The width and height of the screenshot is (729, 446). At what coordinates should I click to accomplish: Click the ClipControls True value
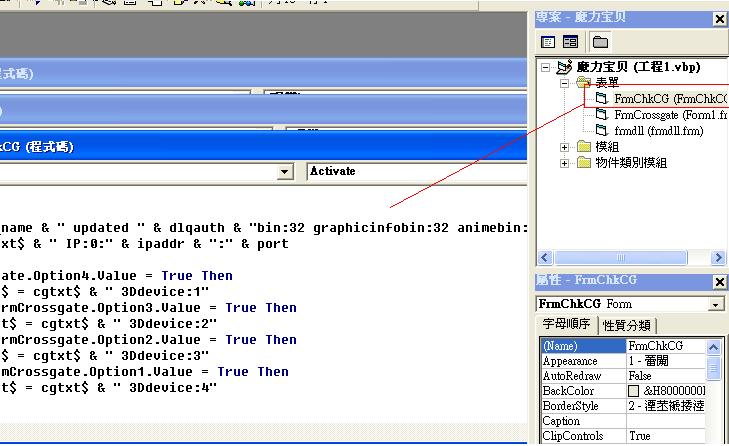tap(666, 436)
